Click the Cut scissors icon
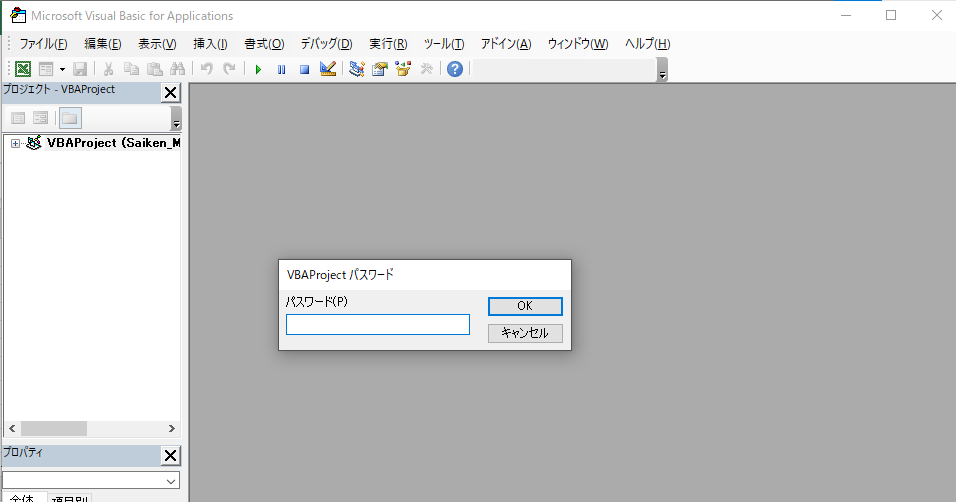956x502 pixels. 108,69
